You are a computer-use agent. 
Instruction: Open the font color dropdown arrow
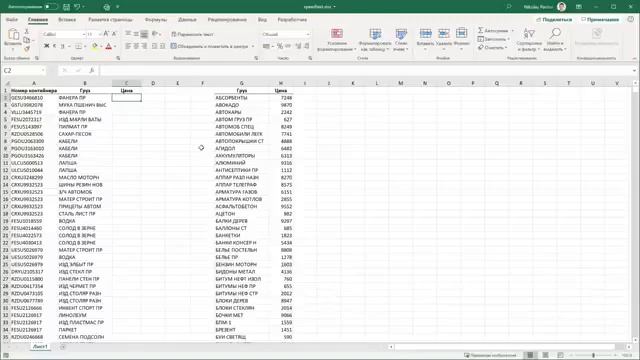[x=115, y=47]
